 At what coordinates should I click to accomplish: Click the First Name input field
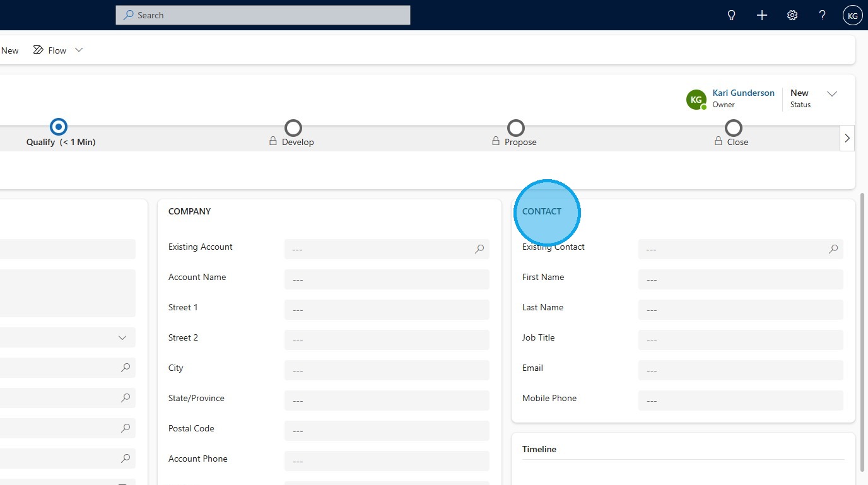point(741,279)
